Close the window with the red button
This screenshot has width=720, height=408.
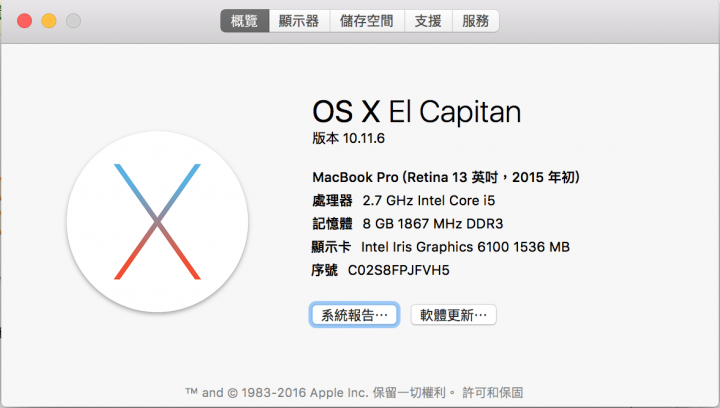[24, 21]
